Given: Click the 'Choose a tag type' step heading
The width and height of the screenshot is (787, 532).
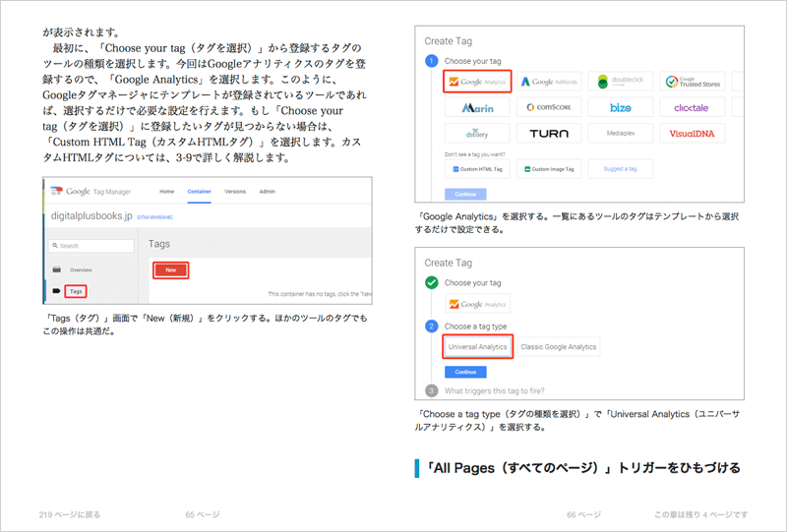Looking at the screenshot, I should [475, 326].
